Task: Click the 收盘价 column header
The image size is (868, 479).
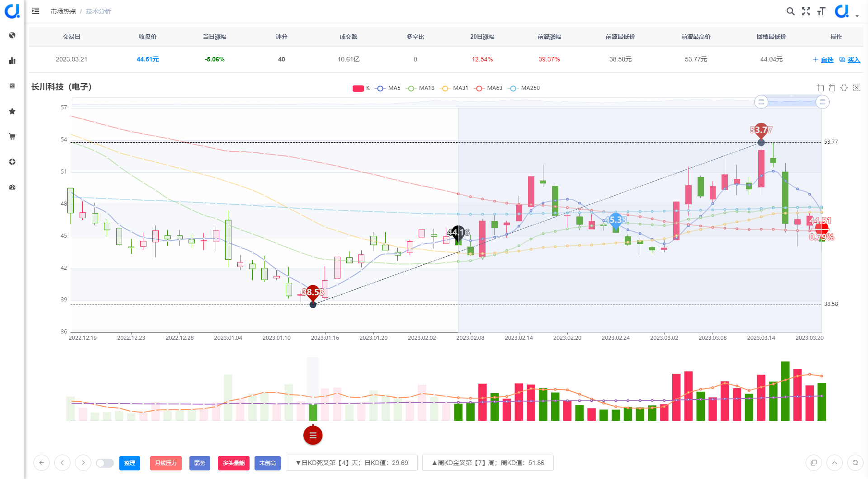Action: tap(148, 37)
